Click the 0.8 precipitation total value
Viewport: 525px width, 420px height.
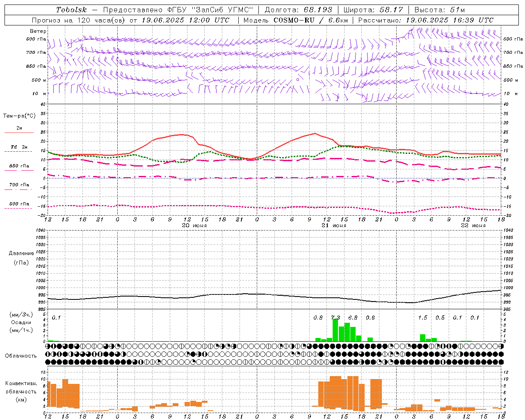click(x=318, y=317)
